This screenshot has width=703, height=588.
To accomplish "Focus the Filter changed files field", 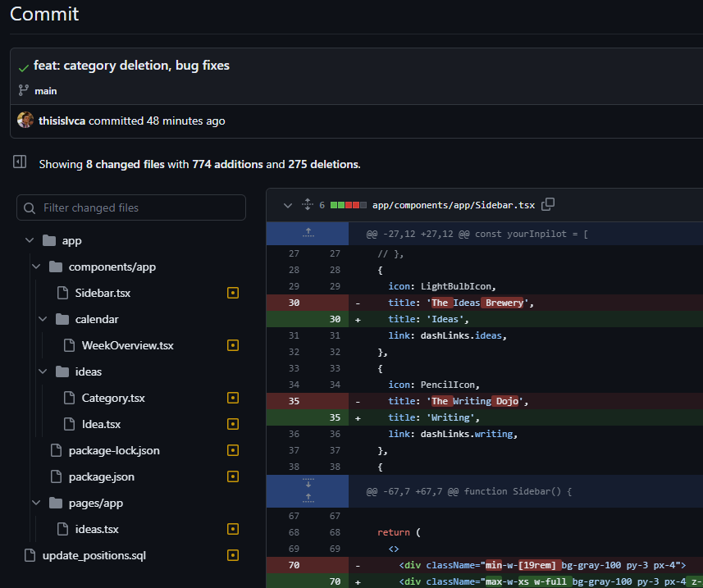I will [131, 207].
